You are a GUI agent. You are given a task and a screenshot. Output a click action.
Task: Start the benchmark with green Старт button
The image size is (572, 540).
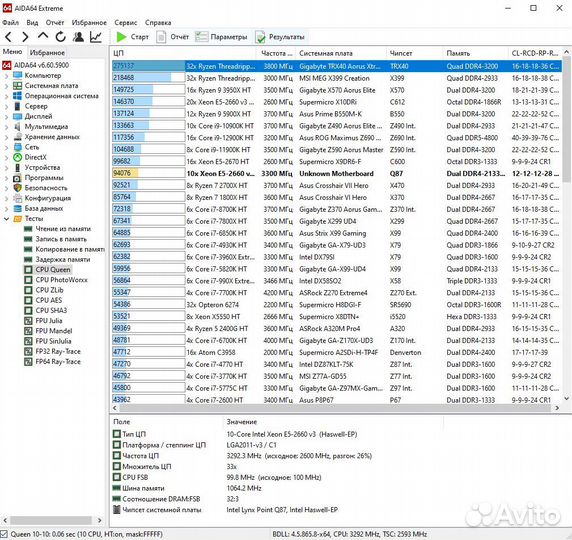tap(132, 37)
